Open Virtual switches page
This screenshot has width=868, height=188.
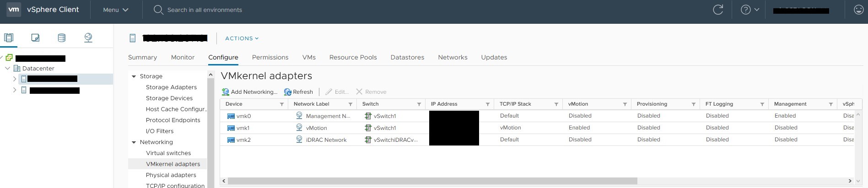(168, 153)
